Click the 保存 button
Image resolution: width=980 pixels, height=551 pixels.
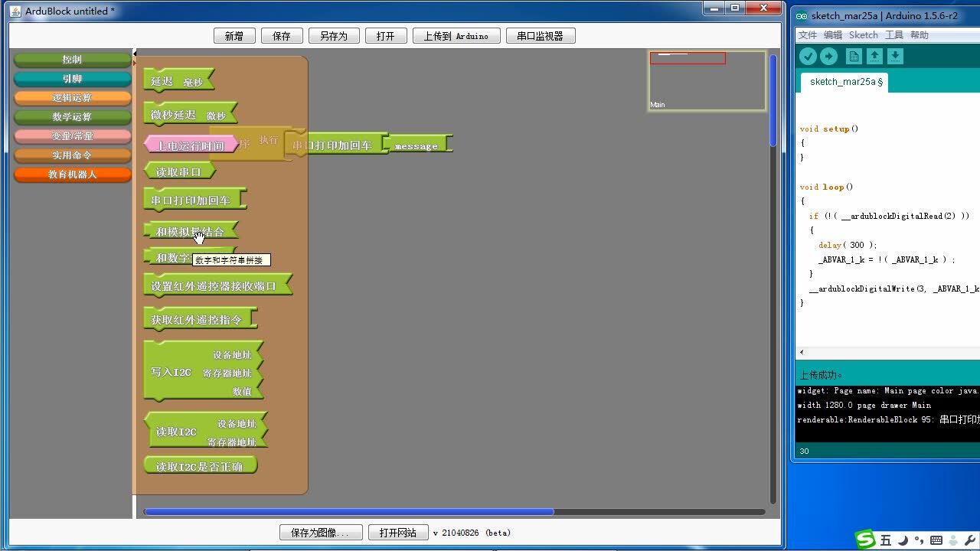(282, 36)
